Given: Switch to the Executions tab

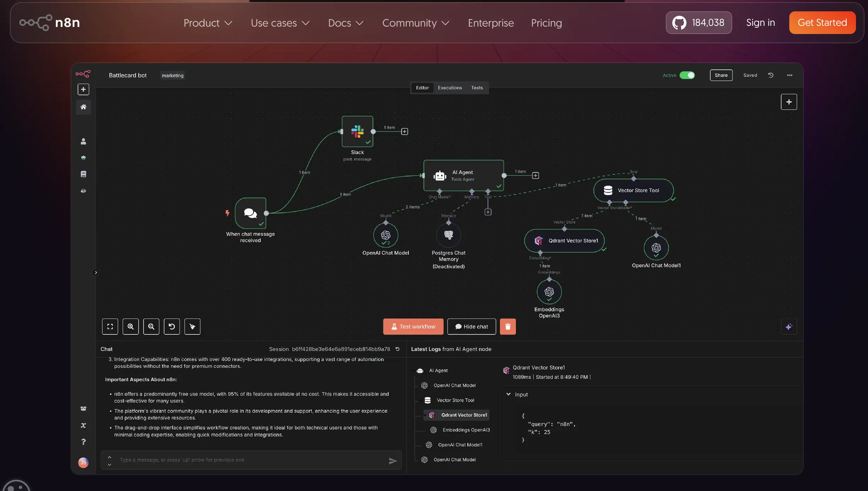Looking at the screenshot, I should 450,88.
